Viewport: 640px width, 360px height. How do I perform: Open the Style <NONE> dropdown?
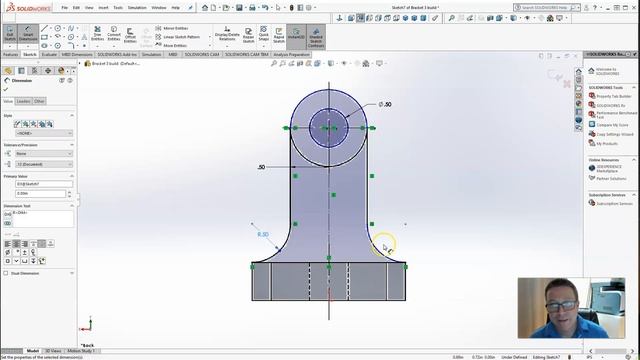click(44, 133)
